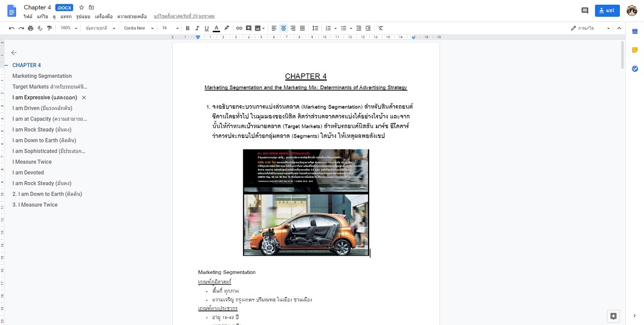Go to I am Devoted outline item

(28, 172)
